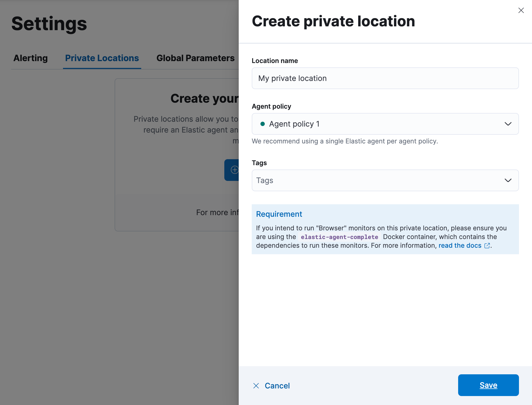Image resolution: width=532 pixels, height=405 pixels.
Task: Click the green health dot next to Agent policy 1
Action: pos(262,124)
